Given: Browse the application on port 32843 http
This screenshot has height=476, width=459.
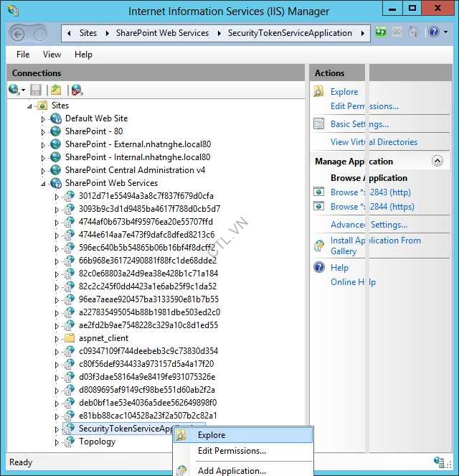Looking at the screenshot, I should [x=371, y=192].
